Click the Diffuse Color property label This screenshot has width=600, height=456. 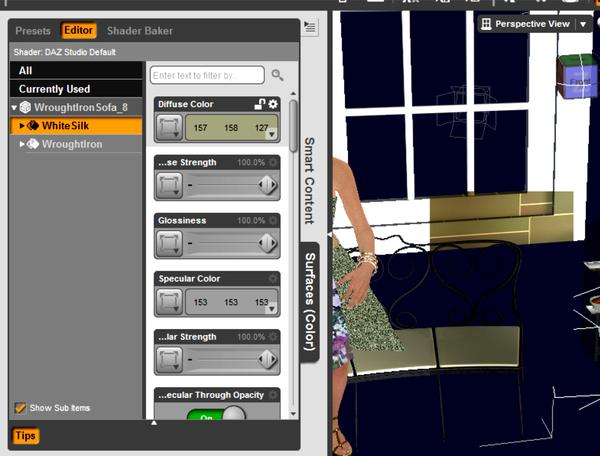(186, 104)
